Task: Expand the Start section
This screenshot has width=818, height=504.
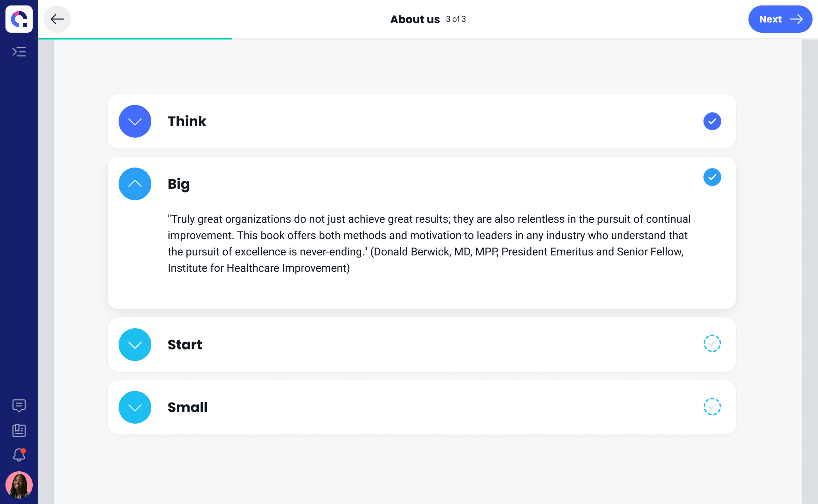Action: [135, 345]
